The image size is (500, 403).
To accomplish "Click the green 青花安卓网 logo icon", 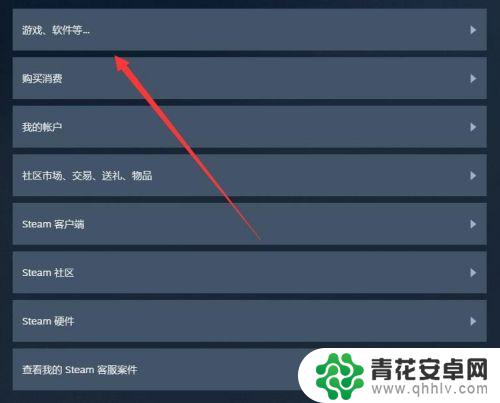I will pyautogui.click(x=339, y=376).
